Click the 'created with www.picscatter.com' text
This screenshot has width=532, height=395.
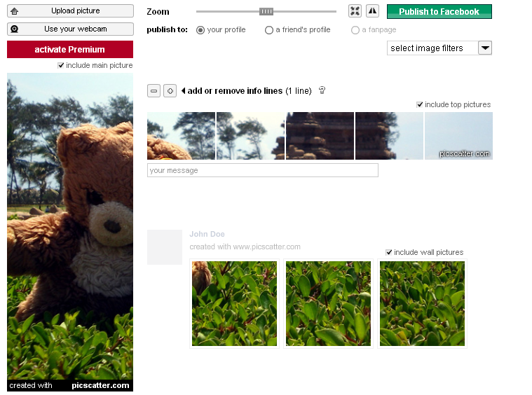pyautogui.click(x=245, y=247)
